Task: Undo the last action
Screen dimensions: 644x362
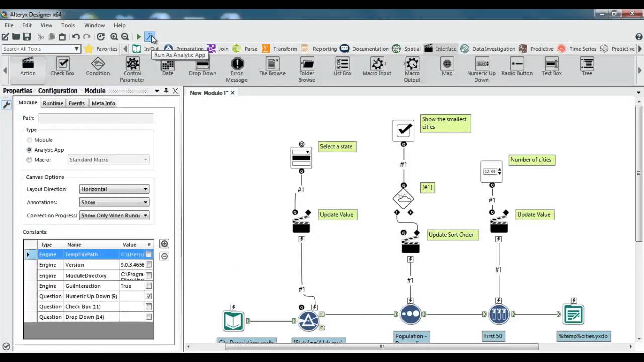Action: click(x=76, y=37)
